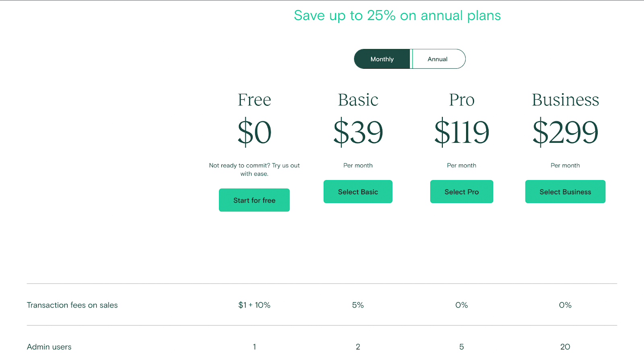The image size is (644, 353).
Task: Select the Admin users row label
Action: pos(49,347)
